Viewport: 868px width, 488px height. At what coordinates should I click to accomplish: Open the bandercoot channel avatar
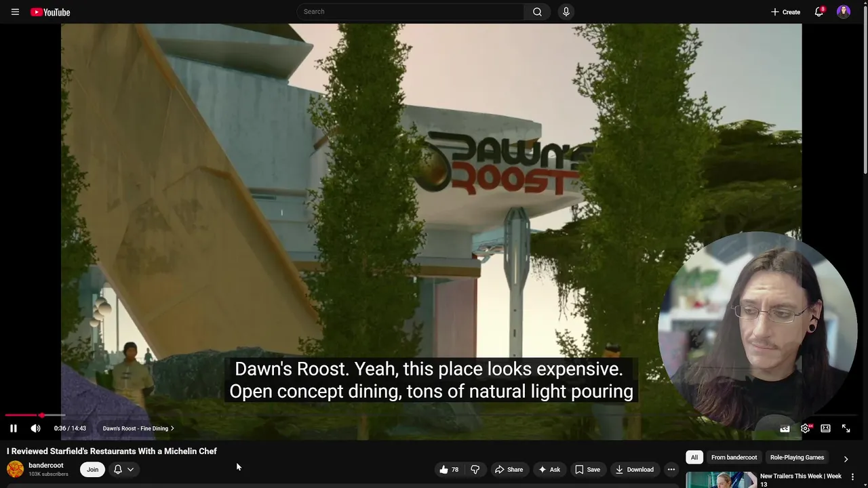click(x=15, y=469)
